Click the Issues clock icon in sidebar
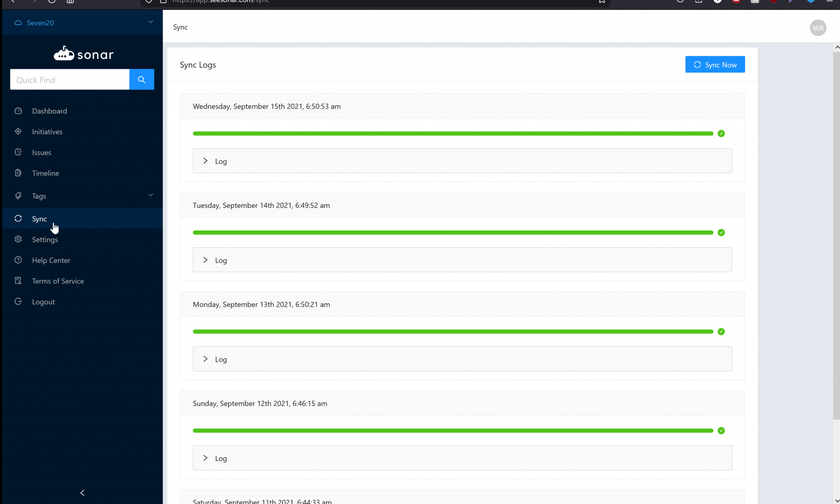 point(18,152)
